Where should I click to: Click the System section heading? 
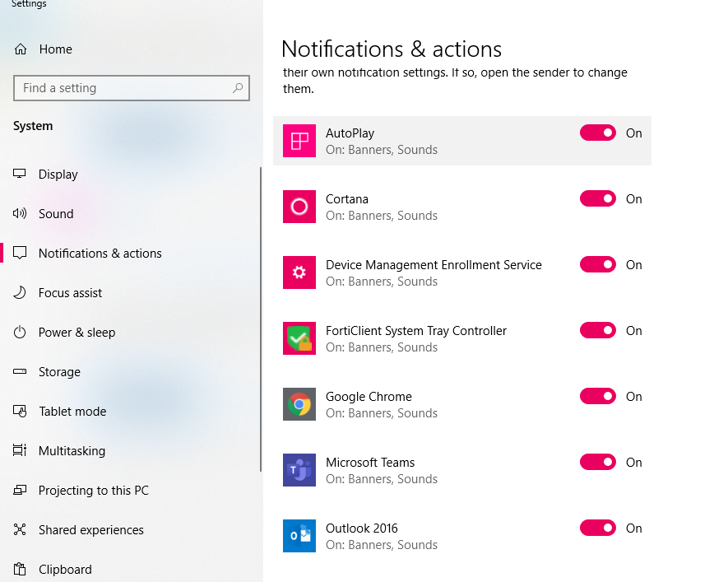[33, 126]
